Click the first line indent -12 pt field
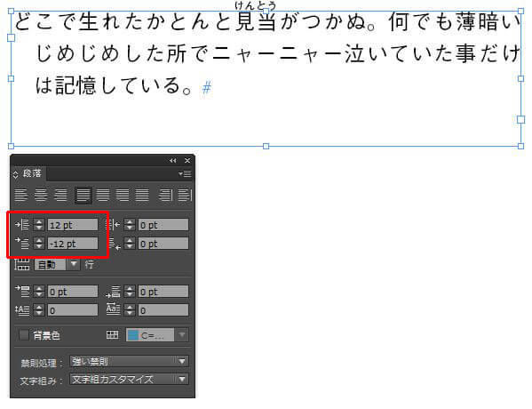532x409 pixels. pyautogui.click(x=73, y=244)
